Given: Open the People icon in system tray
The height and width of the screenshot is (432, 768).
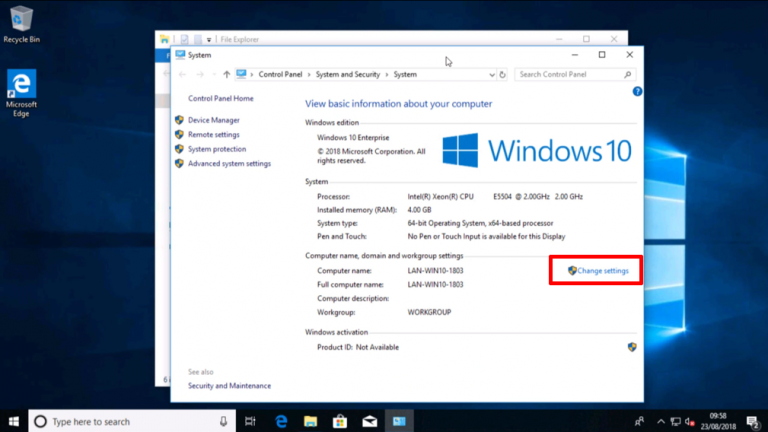Looking at the screenshot, I should tap(639, 421).
